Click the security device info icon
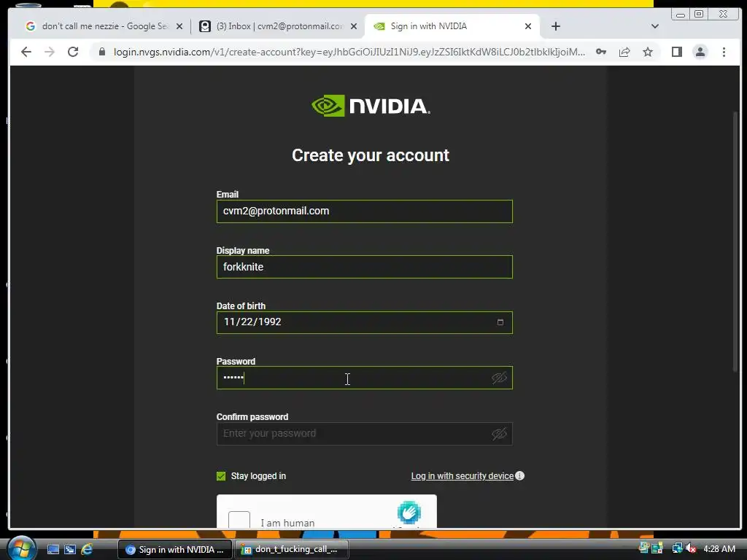747x560 pixels. click(x=519, y=475)
